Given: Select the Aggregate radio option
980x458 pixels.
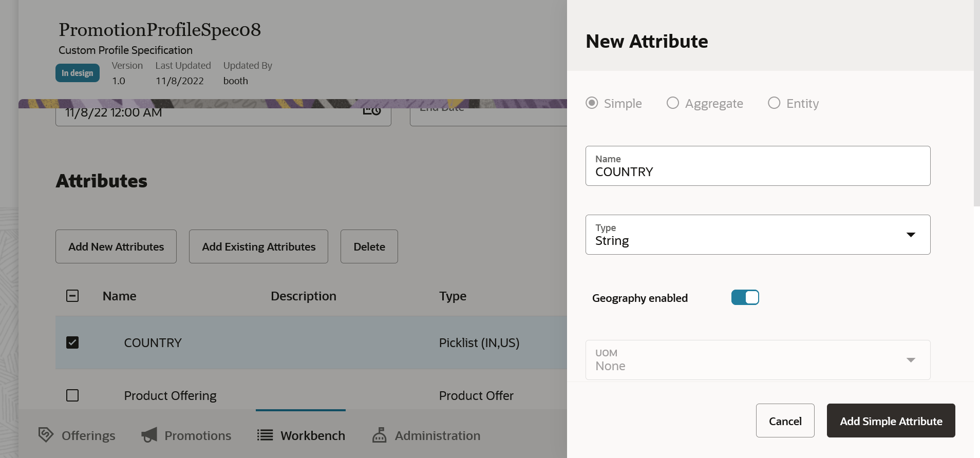Looking at the screenshot, I should click(673, 103).
